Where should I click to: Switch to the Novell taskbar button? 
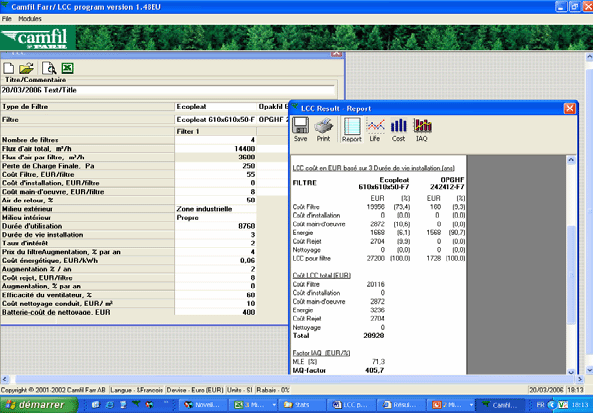203,405
